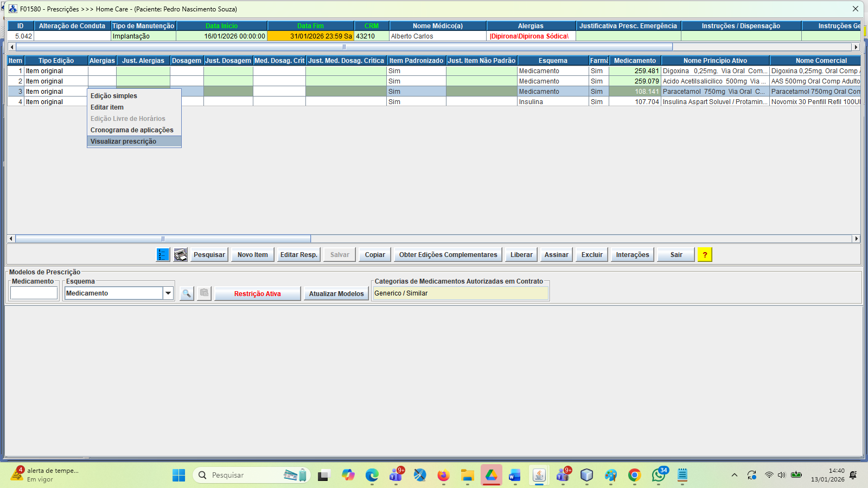This screenshot has width=868, height=488.
Task: Click the Medicamento text input field
Action: 34,293
